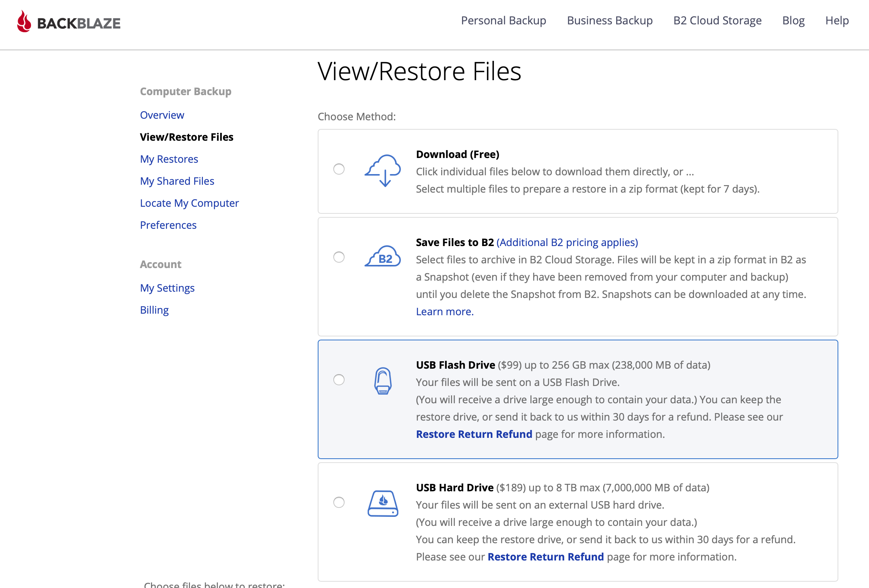869x588 pixels.
Task: Open the Blog from top navigation
Action: coord(793,20)
